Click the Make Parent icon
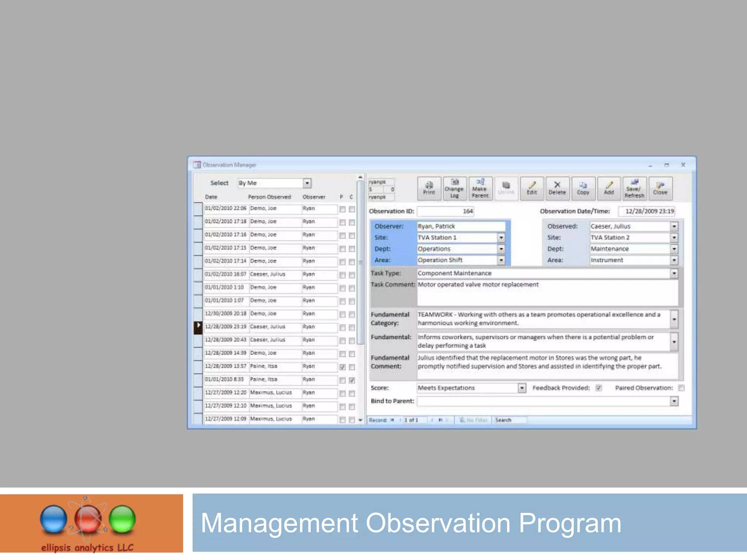747x560 pixels. coord(480,188)
